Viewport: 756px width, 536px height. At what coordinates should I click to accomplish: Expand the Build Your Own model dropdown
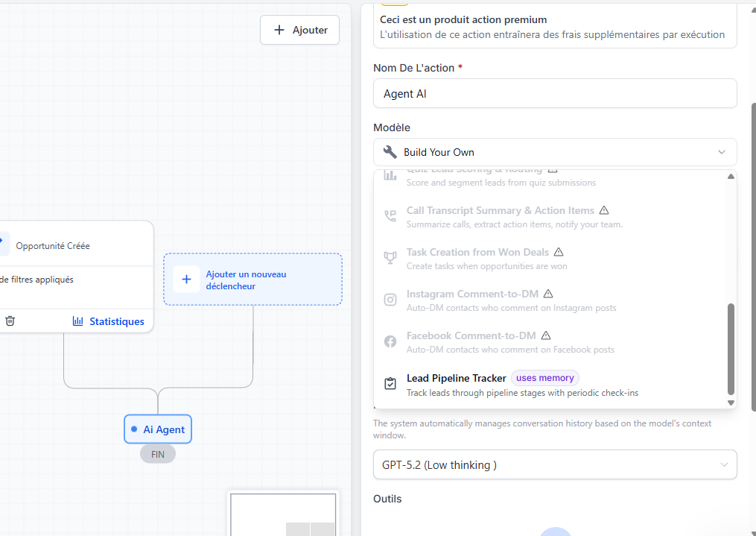(x=555, y=152)
